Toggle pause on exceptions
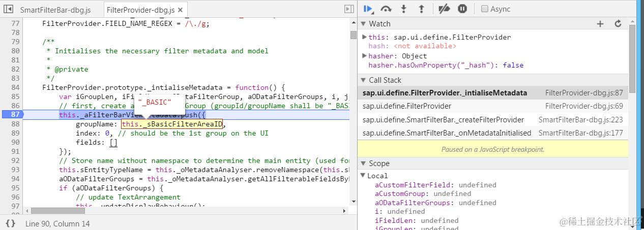 tap(462, 9)
